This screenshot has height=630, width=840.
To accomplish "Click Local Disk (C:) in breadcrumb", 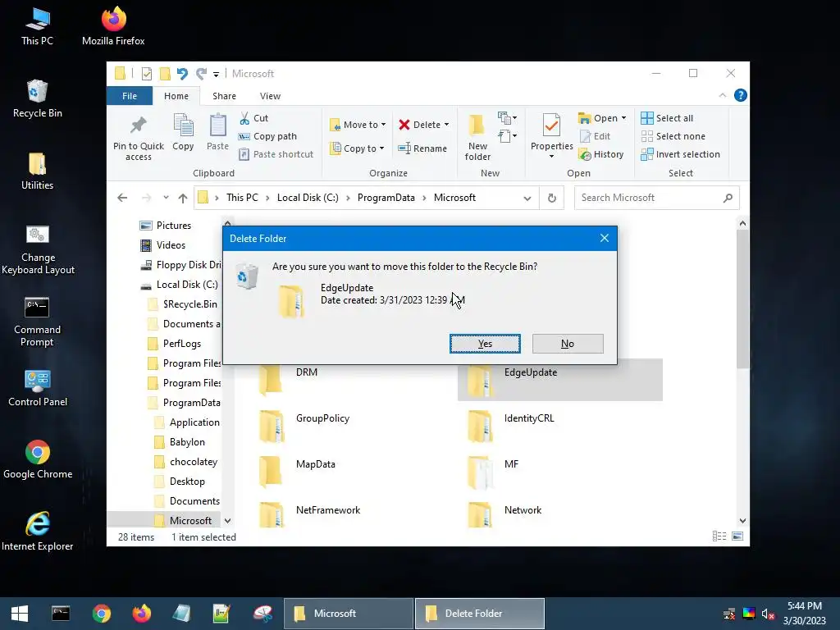I will click(308, 198).
